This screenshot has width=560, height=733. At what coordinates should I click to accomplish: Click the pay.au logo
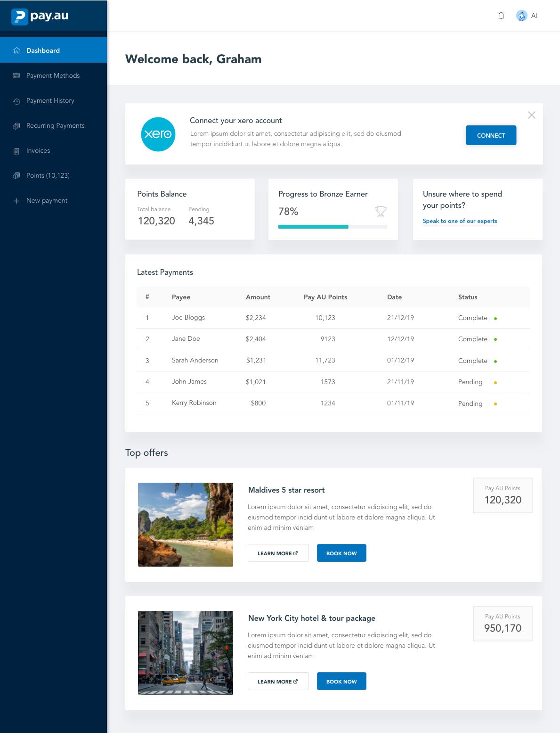(x=40, y=16)
